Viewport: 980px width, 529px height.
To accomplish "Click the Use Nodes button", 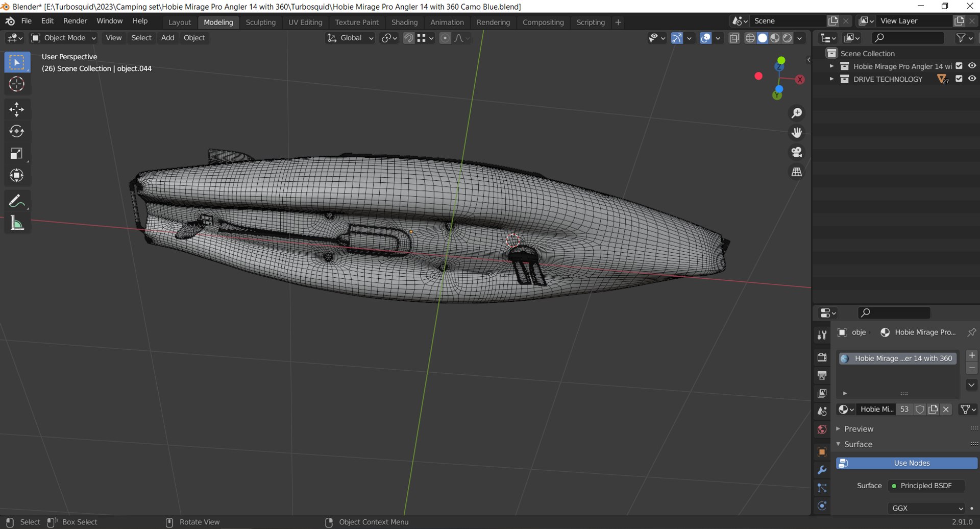I will pos(907,463).
